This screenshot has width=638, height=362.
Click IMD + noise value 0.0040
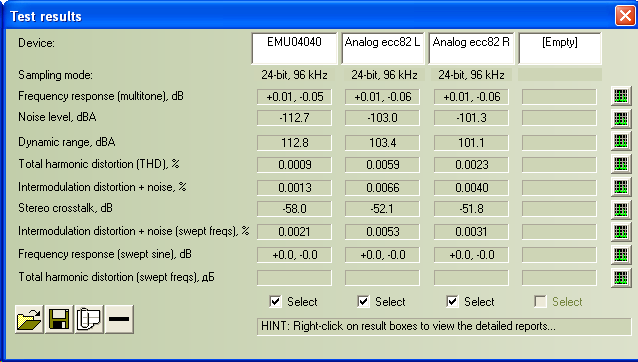pyautogui.click(x=471, y=188)
